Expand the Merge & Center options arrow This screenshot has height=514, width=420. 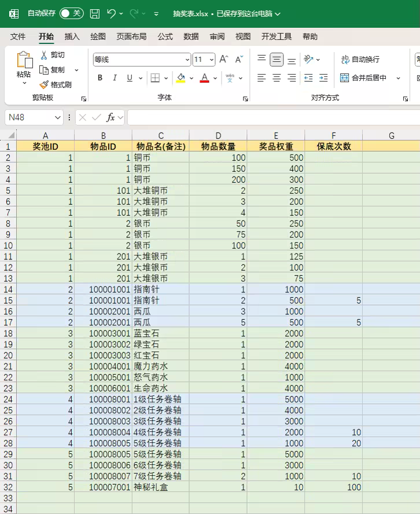point(399,78)
